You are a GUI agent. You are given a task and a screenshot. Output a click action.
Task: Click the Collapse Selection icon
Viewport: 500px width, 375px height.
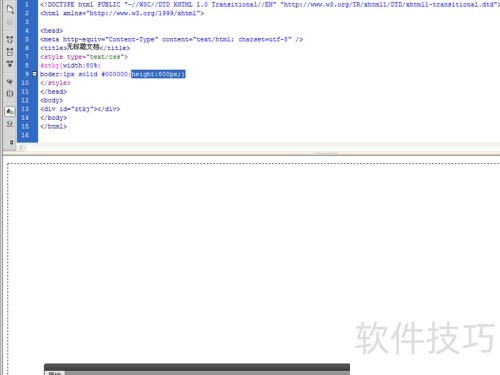[x=10, y=52]
